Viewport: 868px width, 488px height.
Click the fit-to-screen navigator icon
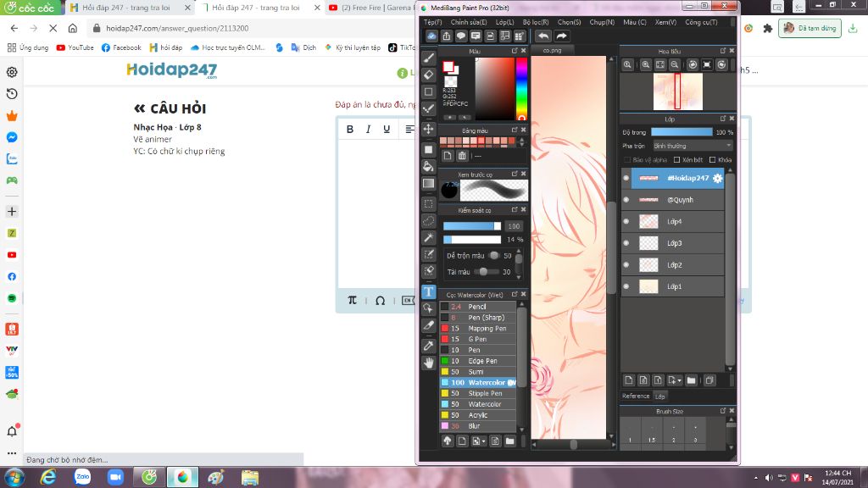pyautogui.click(x=659, y=64)
